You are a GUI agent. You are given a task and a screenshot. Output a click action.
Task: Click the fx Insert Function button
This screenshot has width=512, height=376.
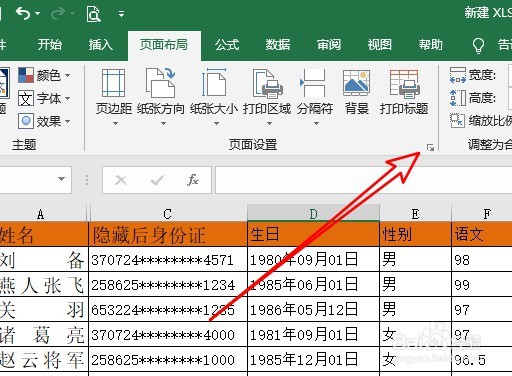point(193,180)
